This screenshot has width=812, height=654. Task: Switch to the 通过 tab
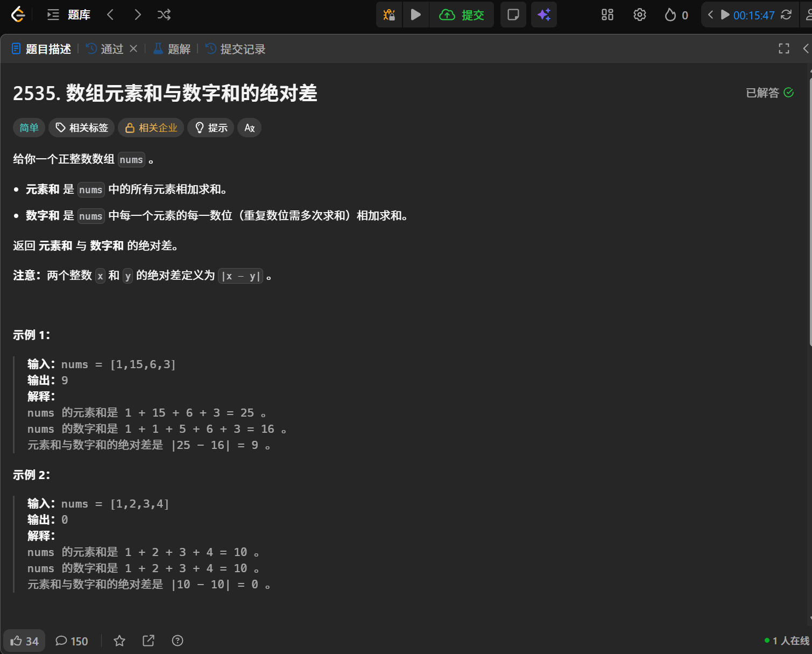[x=105, y=49]
